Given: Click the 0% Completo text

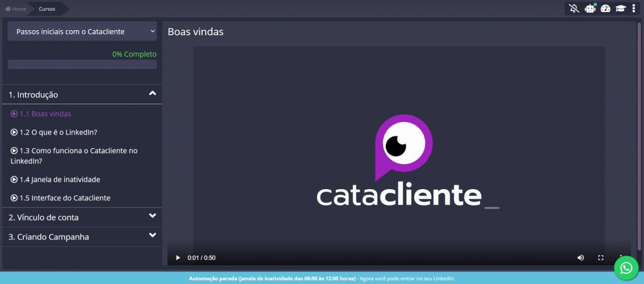Looking at the screenshot, I should (135, 54).
